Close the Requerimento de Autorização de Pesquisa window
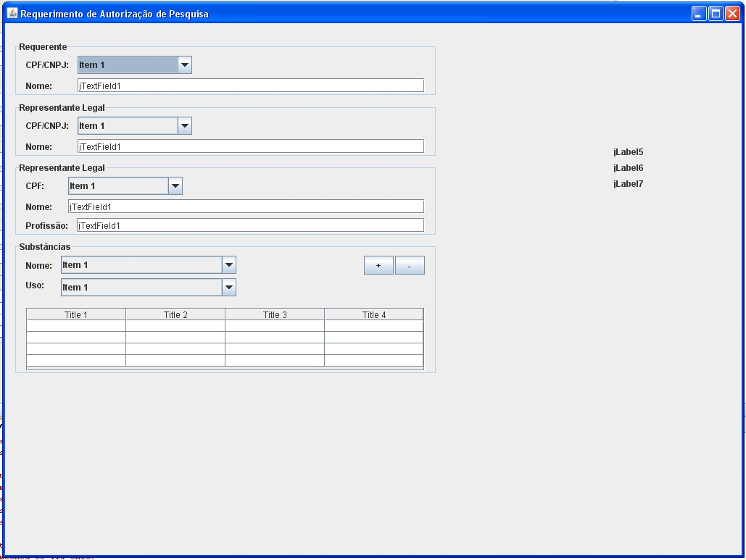Screen dimensions: 746x560 point(732,14)
